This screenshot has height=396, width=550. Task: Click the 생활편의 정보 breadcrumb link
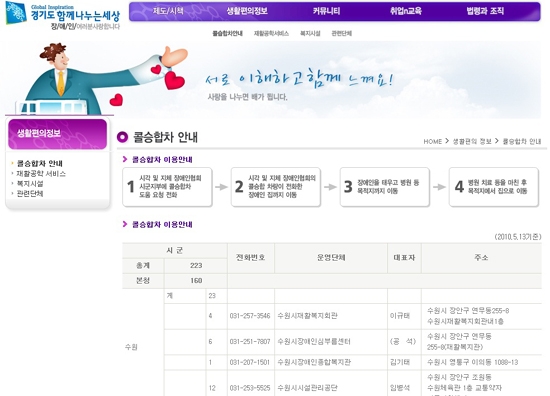(472, 141)
